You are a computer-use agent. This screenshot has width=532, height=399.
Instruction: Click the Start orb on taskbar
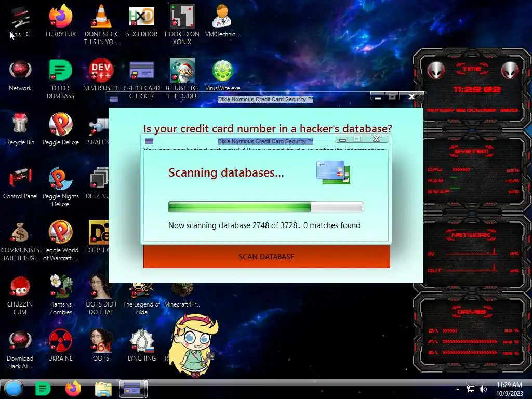pyautogui.click(x=14, y=389)
